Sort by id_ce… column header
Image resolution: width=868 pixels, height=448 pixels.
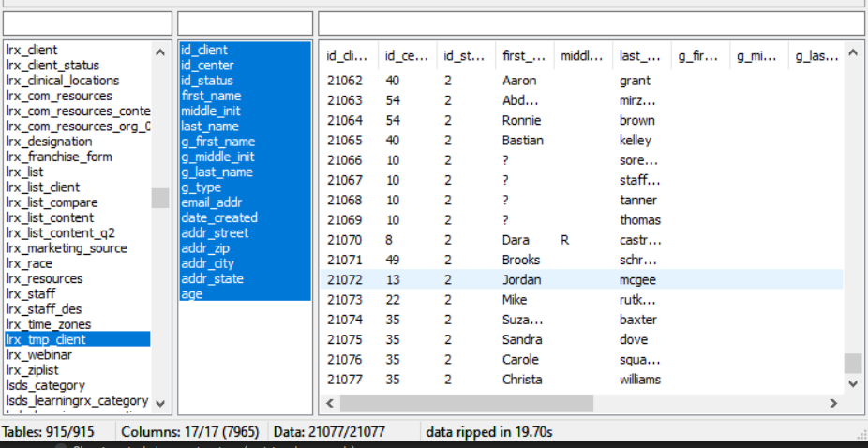(408, 55)
